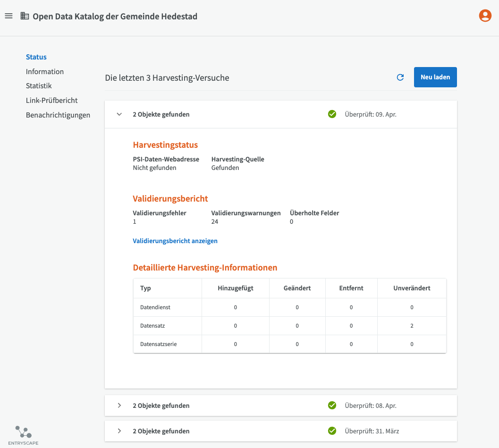499x448 pixels.
Task: Select the Datensatzserie row label
Action: pos(159,344)
